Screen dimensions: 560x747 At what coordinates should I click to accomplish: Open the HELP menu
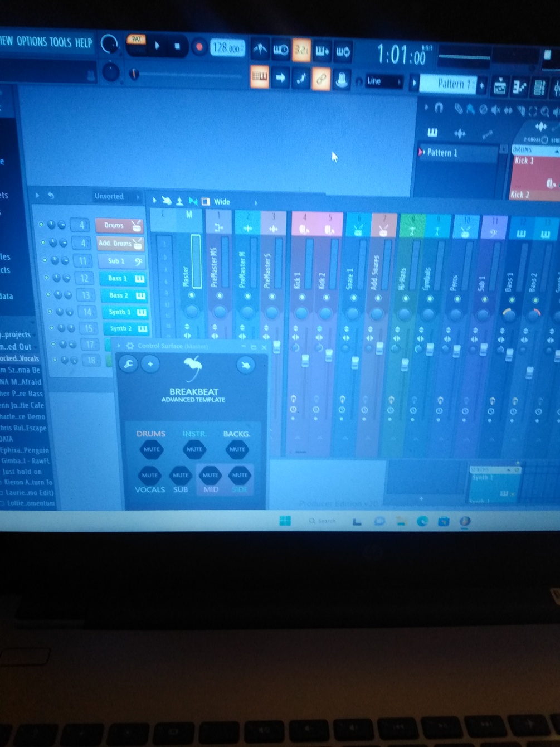[x=84, y=42]
